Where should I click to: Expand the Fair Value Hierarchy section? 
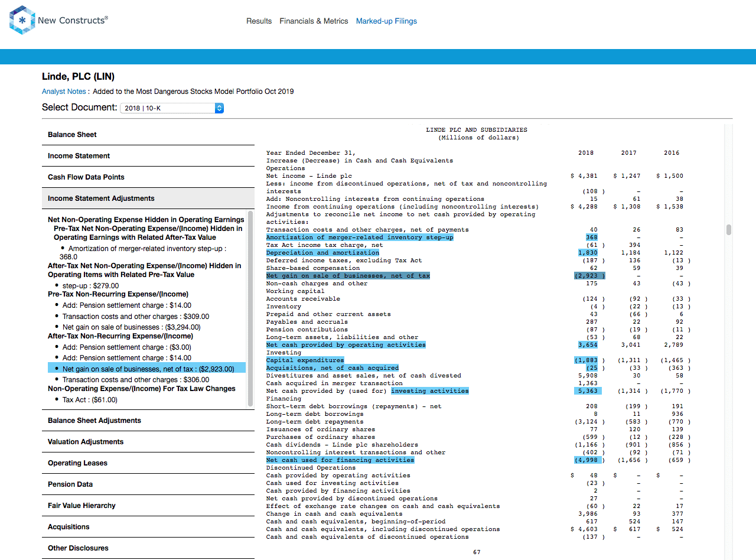148,506
